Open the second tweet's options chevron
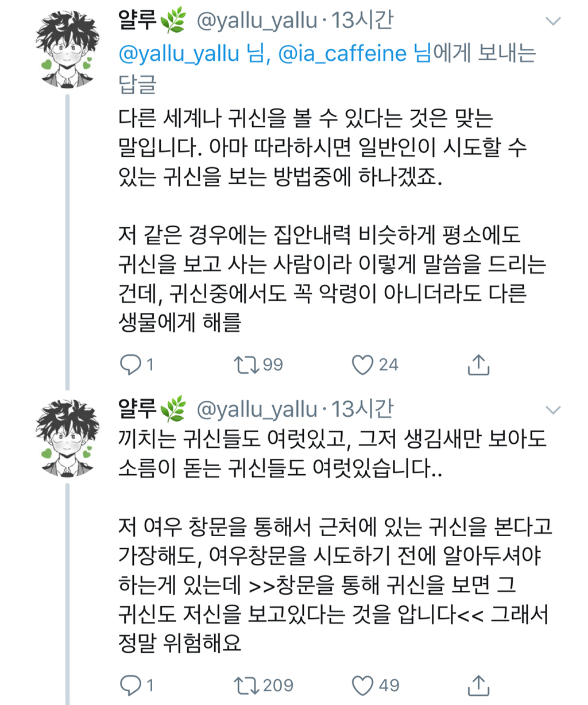Image resolution: width=588 pixels, height=705 pixels. pos(552,410)
